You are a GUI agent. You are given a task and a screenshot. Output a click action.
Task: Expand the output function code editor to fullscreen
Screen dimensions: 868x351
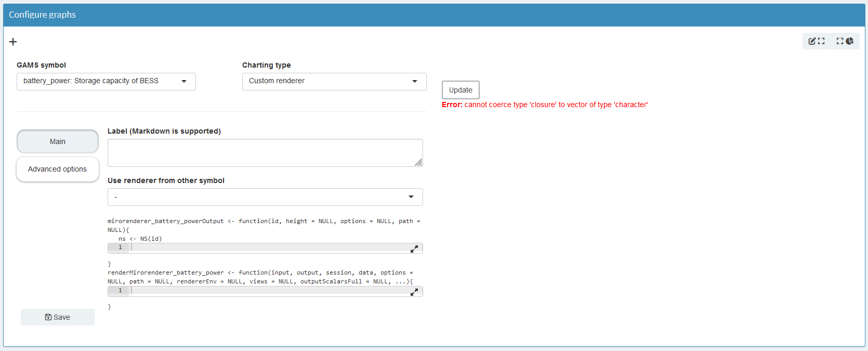point(414,249)
